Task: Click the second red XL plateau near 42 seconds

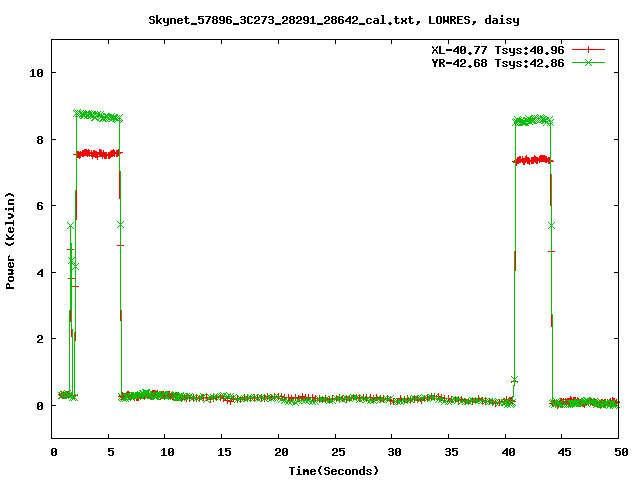Action: 533,160
